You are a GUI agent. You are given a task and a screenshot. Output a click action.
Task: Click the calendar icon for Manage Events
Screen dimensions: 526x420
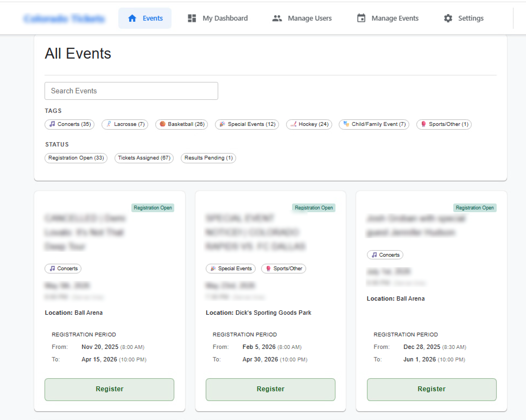[361, 18]
